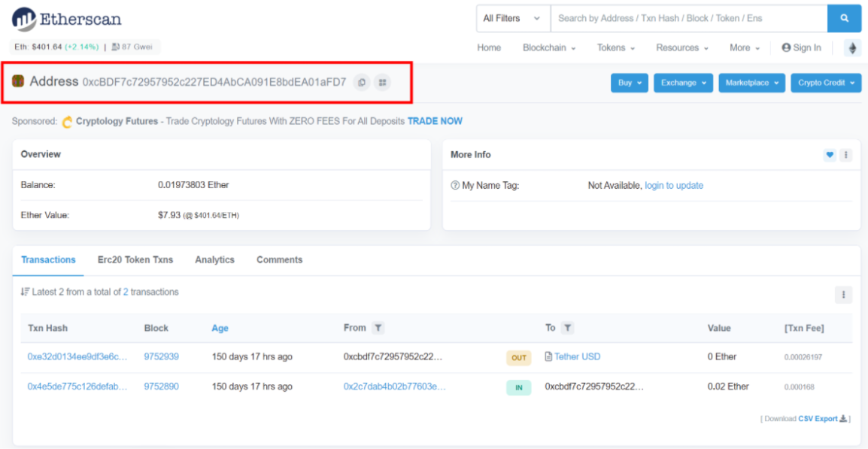
Task: Open the Buy dropdown button
Action: pyautogui.click(x=630, y=83)
